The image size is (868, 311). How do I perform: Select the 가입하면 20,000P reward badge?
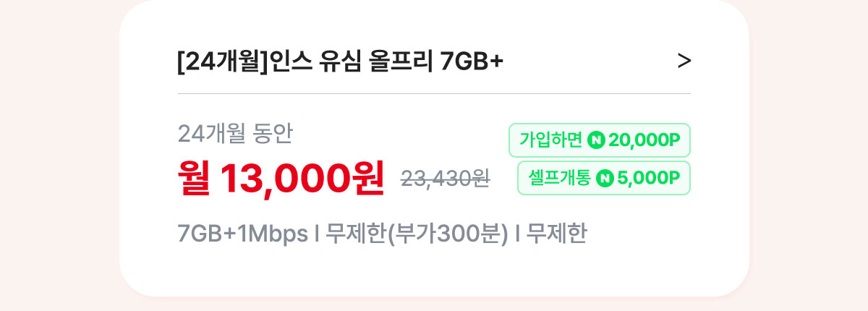pyautogui.click(x=600, y=140)
